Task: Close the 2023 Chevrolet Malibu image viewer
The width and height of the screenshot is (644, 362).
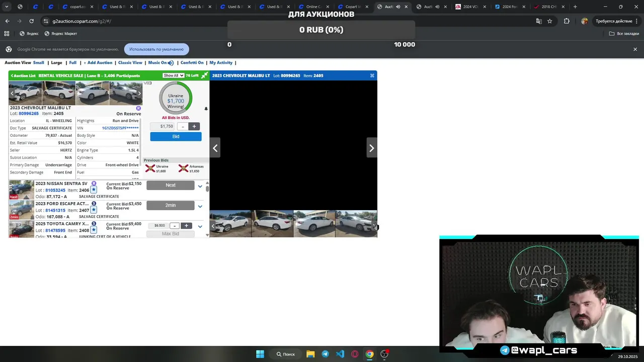Action: click(372, 75)
